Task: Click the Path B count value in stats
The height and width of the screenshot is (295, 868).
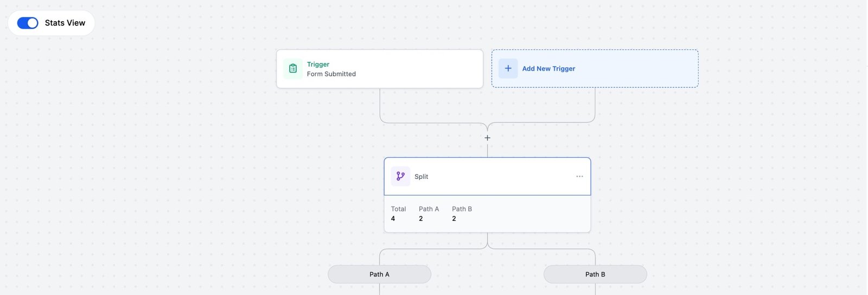Action: (x=454, y=219)
